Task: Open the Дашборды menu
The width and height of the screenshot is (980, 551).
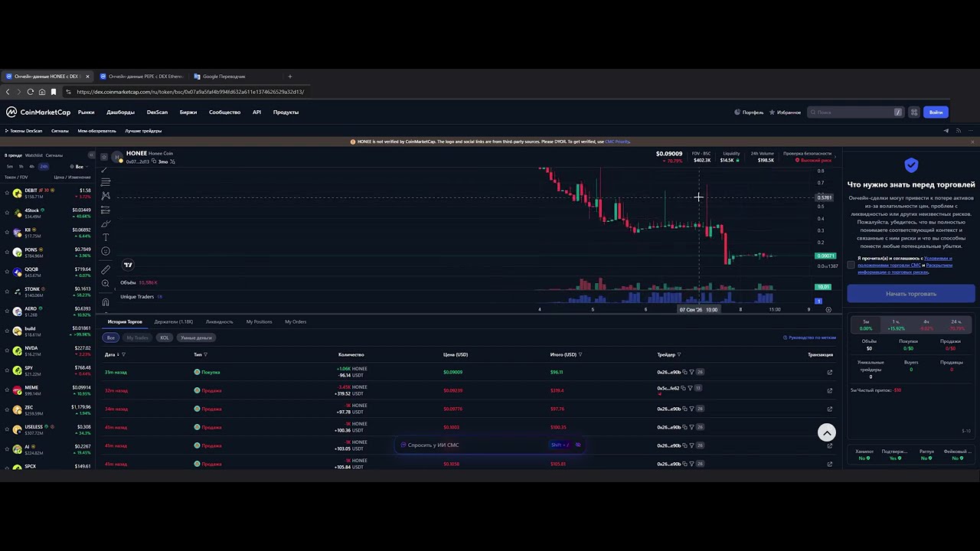Action: pos(120,112)
